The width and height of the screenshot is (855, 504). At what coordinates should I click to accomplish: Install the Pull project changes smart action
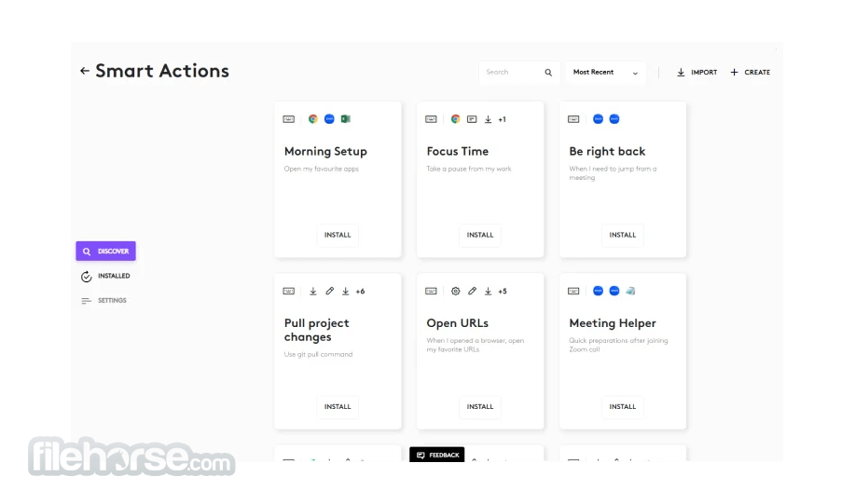pos(338,406)
